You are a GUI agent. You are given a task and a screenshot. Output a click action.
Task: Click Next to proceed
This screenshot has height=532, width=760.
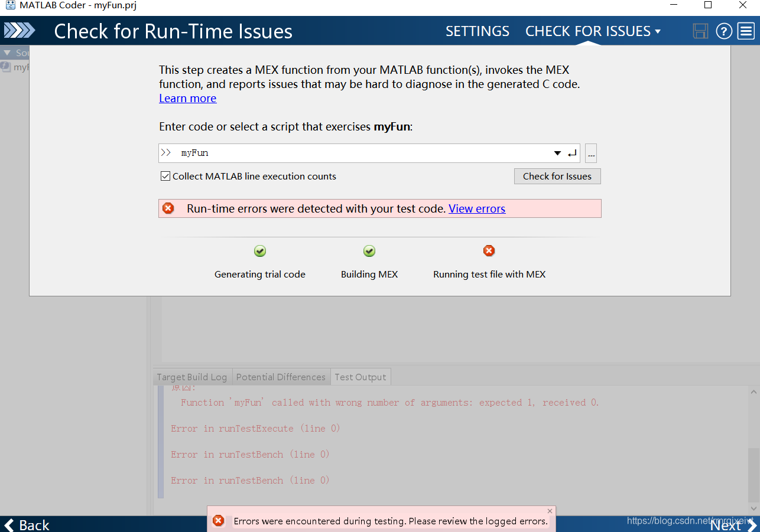733,525
